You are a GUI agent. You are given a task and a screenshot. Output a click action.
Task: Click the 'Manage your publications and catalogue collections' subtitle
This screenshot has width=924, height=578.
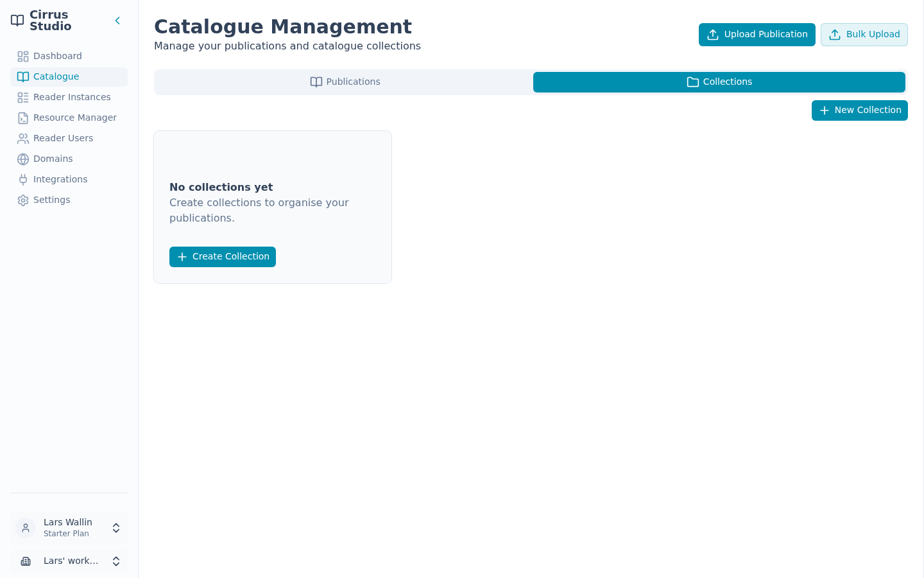(287, 46)
